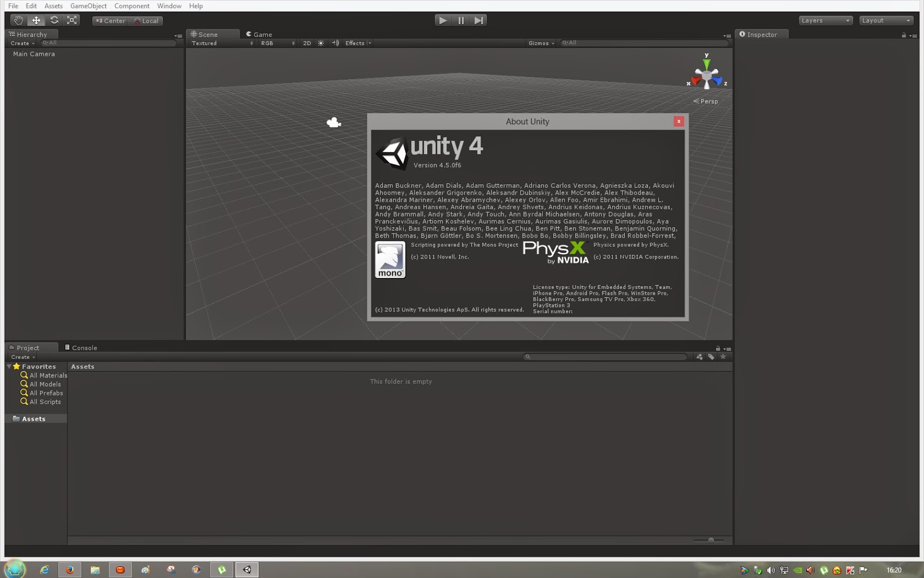This screenshot has height=578, width=924.
Task: Open the Help menu
Action: pyautogui.click(x=196, y=6)
